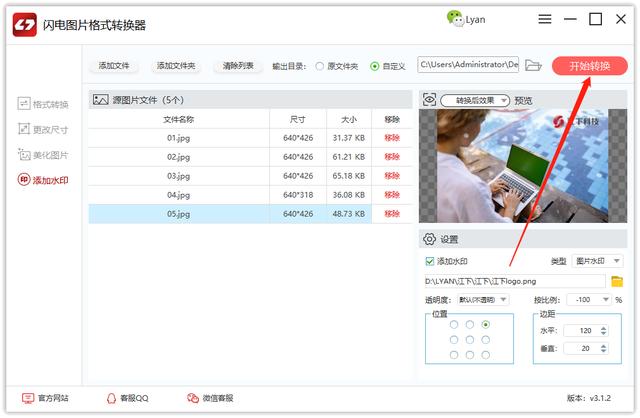This screenshot has height=418, width=640.
Task: Click the 开始转换 button
Action: click(x=589, y=66)
